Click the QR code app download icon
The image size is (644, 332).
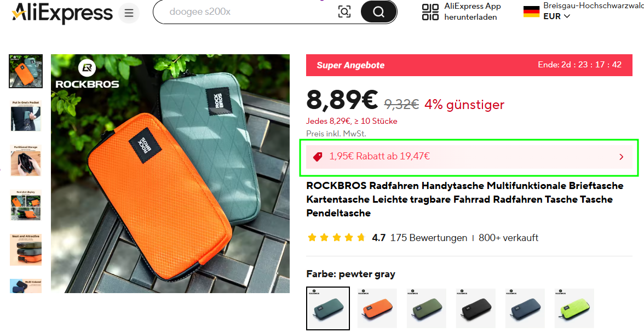430,12
